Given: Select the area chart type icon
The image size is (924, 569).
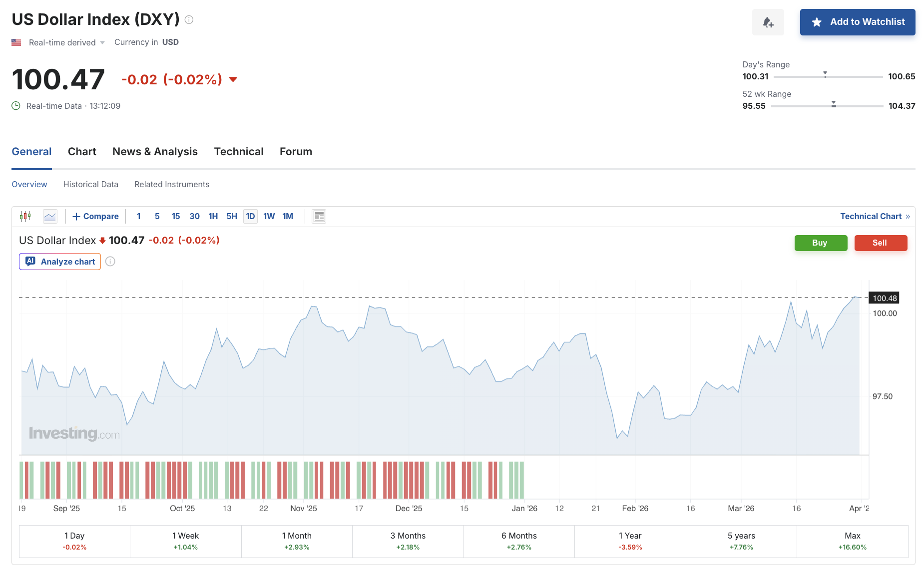Looking at the screenshot, I should [x=50, y=216].
